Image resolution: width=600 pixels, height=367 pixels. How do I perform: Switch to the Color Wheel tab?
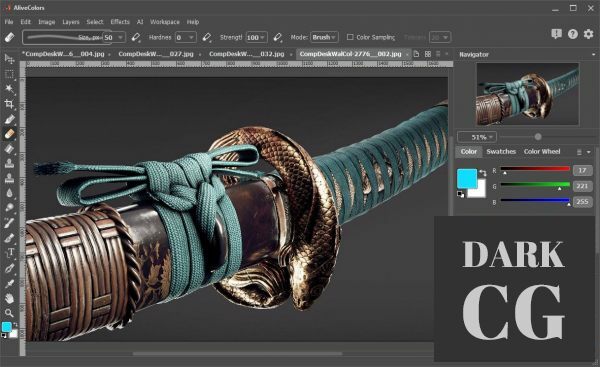[542, 152]
